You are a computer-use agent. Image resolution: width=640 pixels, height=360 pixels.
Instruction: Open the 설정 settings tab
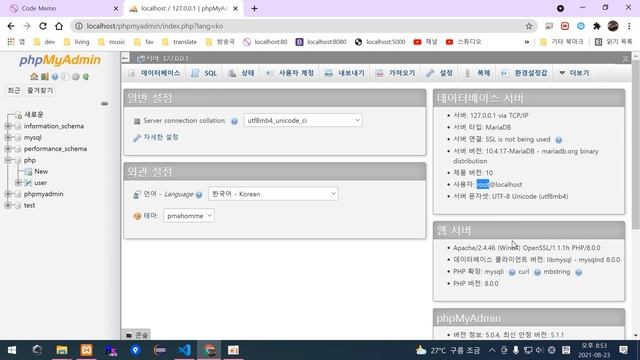tap(439, 73)
